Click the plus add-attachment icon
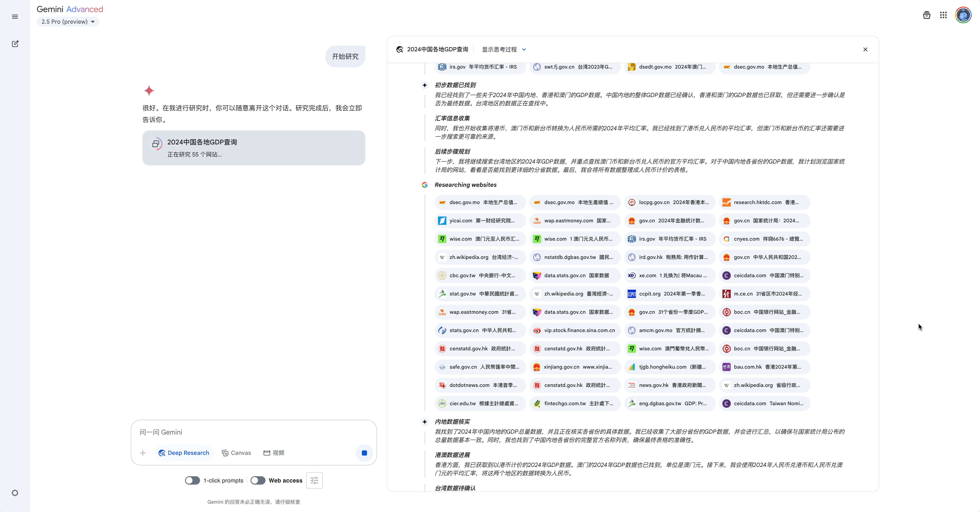 point(143,453)
